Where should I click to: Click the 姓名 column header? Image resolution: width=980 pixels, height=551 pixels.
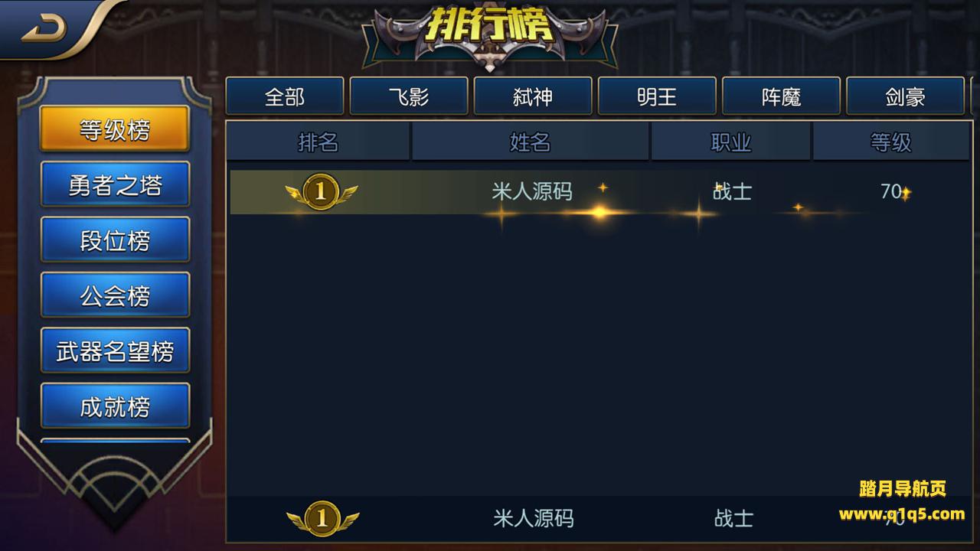point(531,142)
